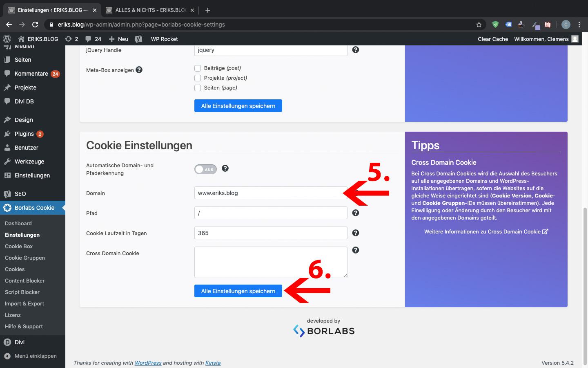
Task: Save cookie settings with the blue button
Action: pos(238,291)
